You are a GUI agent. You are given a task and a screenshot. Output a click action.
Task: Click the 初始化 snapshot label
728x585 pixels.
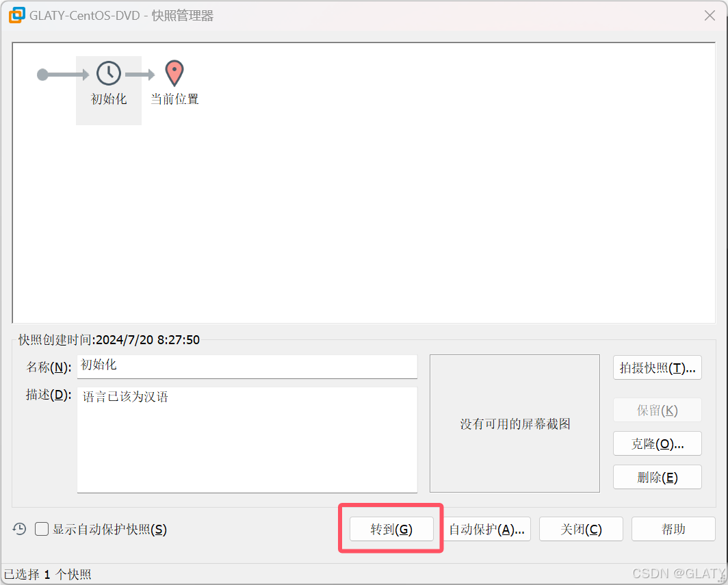pos(109,99)
